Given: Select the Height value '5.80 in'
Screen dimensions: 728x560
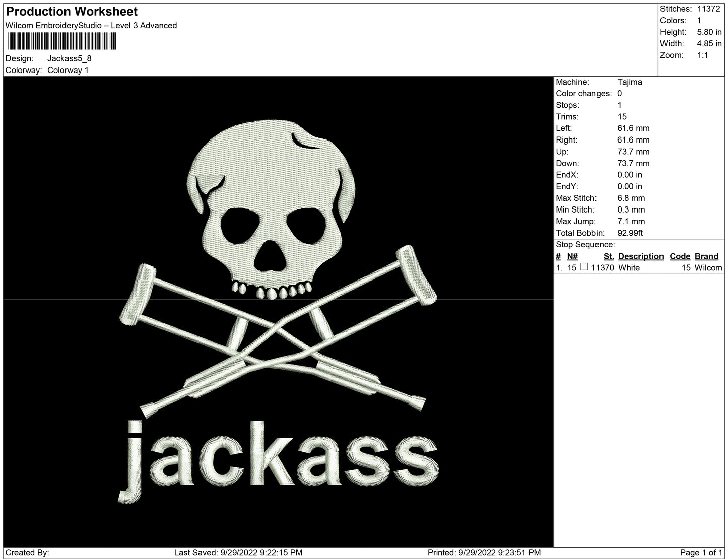Looking at the screenshot, I should coord(709,32).
